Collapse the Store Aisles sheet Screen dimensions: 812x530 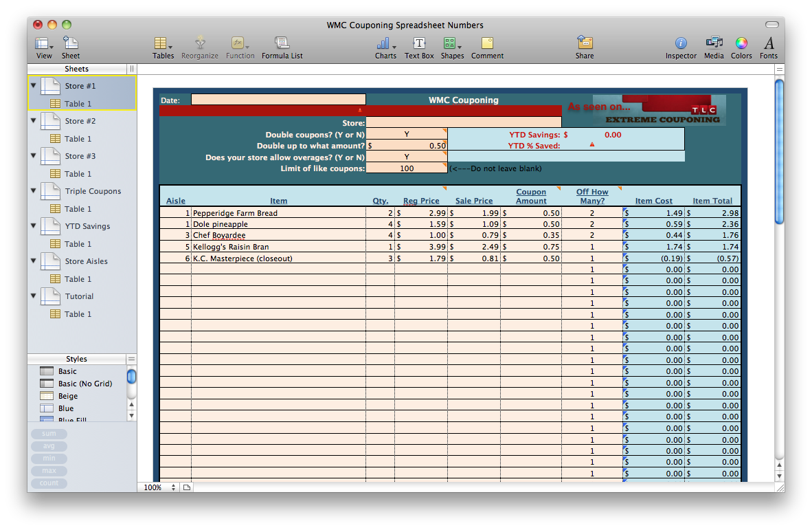coord(34,261)
